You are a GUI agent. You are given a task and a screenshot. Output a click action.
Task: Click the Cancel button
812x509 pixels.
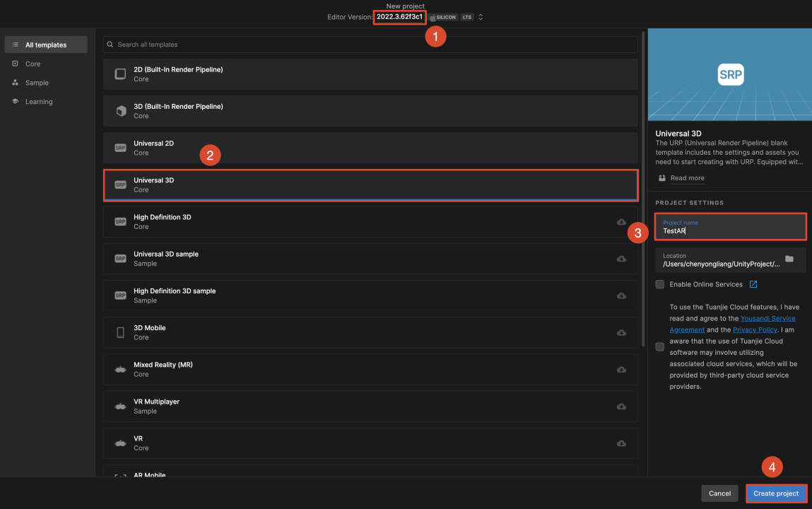pyautogui.click(x=719, y=493)
